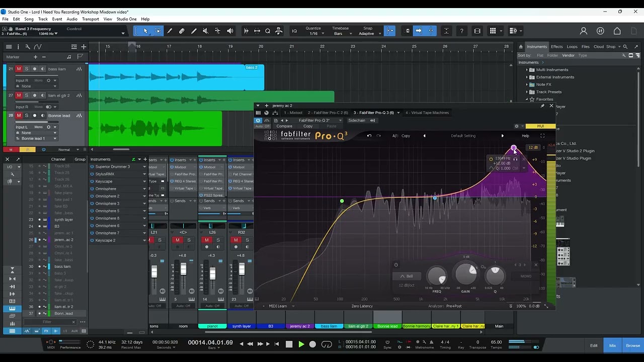Image resolution: width=644 pixels, height=362 pixels.
Task: Click the transport Record button
Action: [x=312, y=344]
